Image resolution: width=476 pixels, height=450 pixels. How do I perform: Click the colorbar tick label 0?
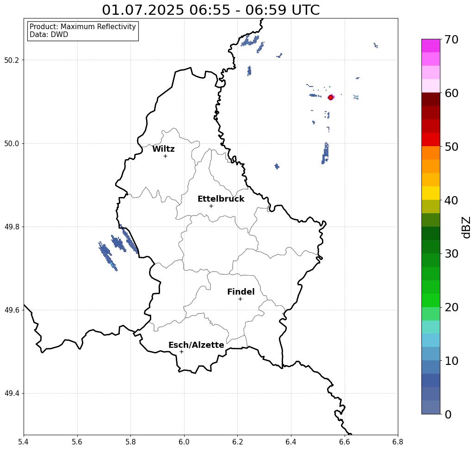[448, 414]
